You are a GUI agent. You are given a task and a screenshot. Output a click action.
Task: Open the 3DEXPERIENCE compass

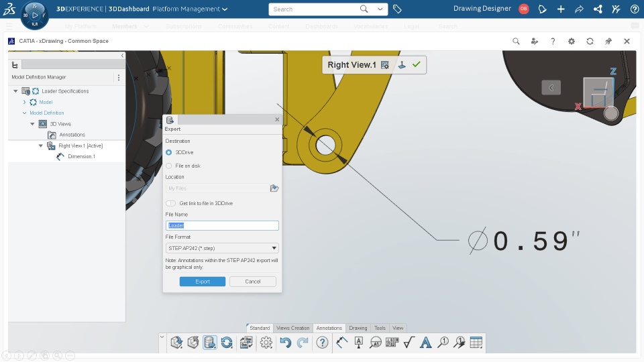click(x=34, y=15)
